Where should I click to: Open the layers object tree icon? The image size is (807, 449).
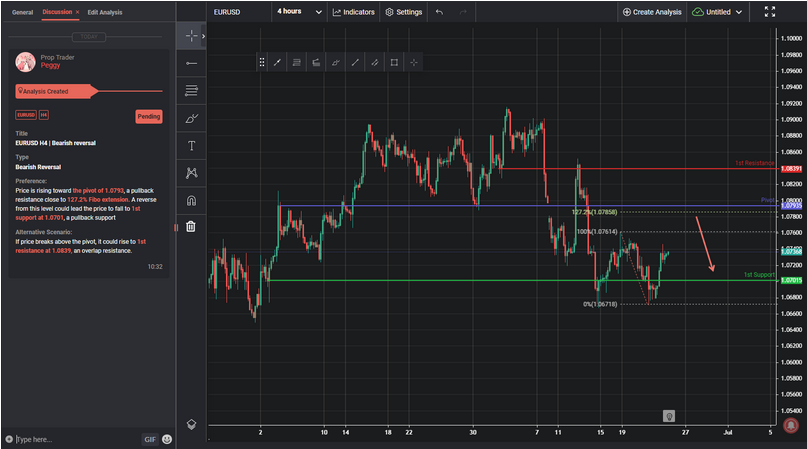point(191,424)
